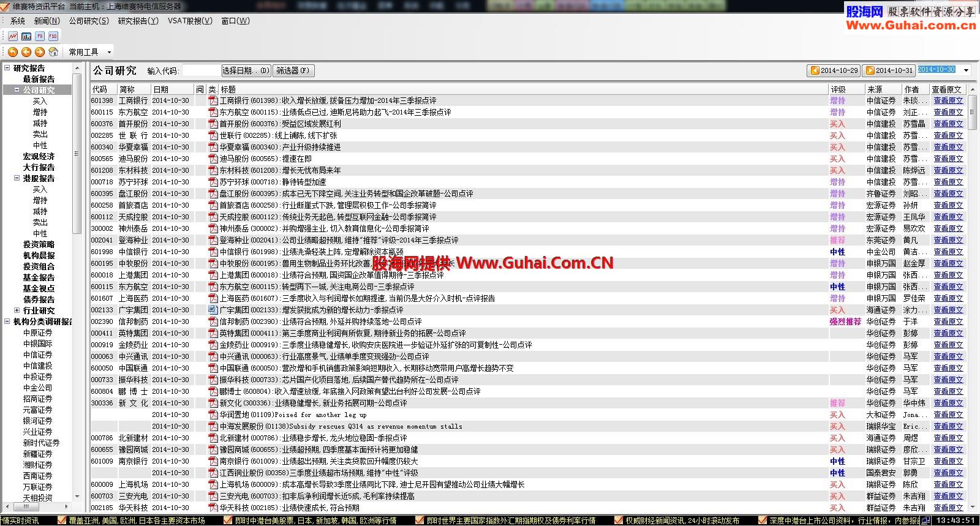Open PDF icon for 东方航空 迪斯尼 report
980x526 pixels.
213,112
